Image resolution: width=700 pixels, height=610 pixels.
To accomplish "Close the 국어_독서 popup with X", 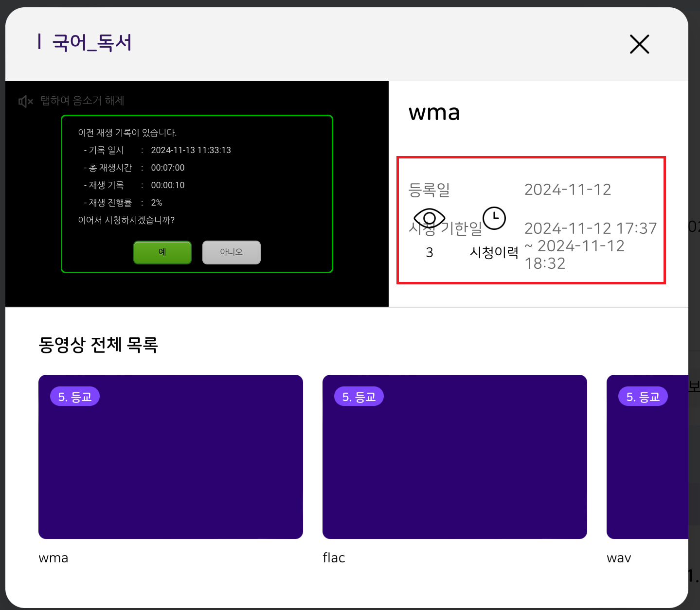I will [639, 44].
